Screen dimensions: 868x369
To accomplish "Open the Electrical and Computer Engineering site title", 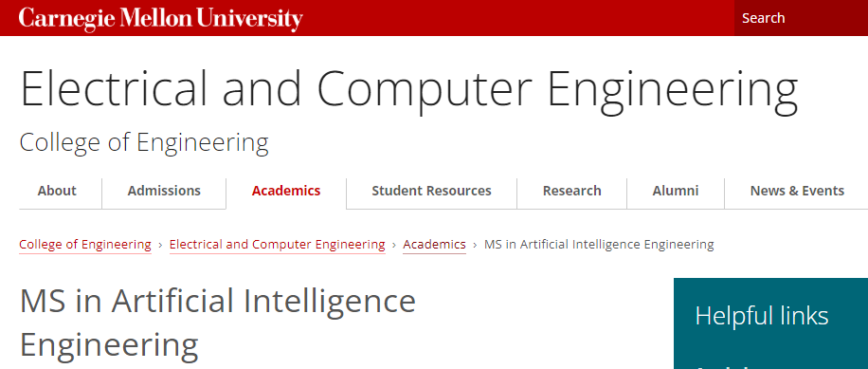I will point(408,89).
